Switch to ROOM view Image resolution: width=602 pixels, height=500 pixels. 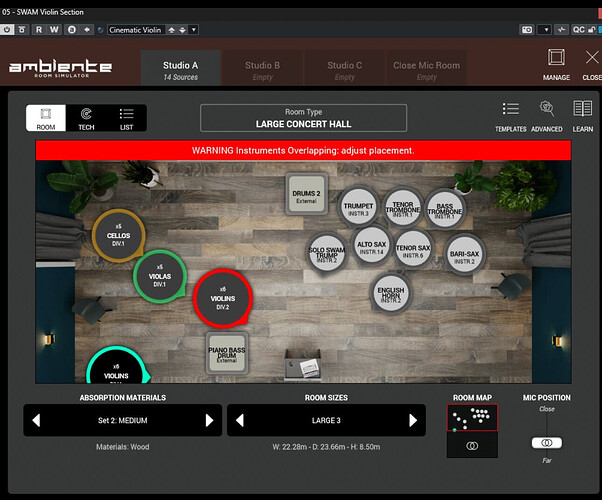pos(46,118)
